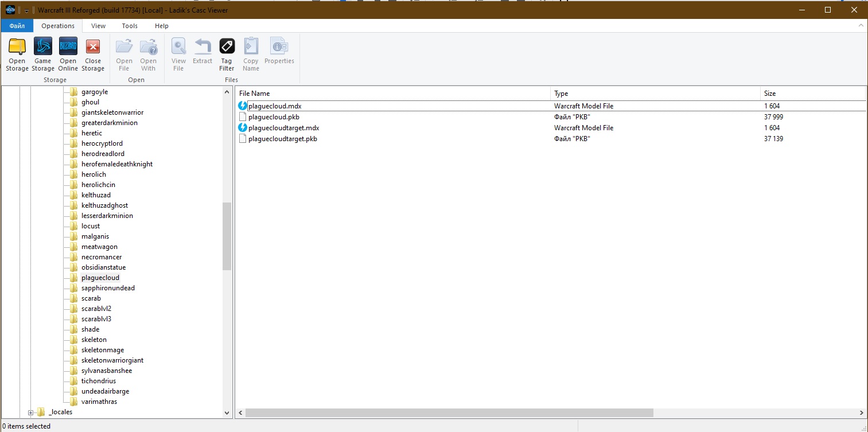The image size is (868, 432).
Task: Open the Tools ribbon tab
Action: [130, 26]
